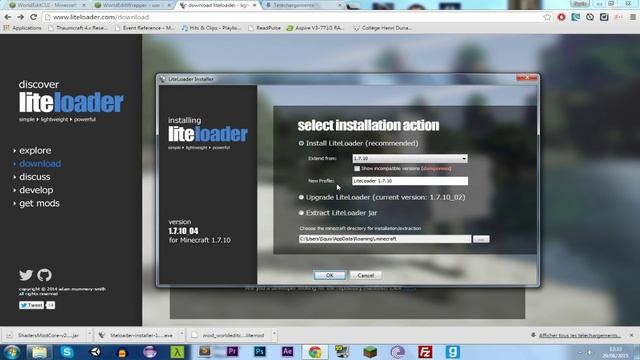Open discuss in the site sidebar

(x=35, y=177)
